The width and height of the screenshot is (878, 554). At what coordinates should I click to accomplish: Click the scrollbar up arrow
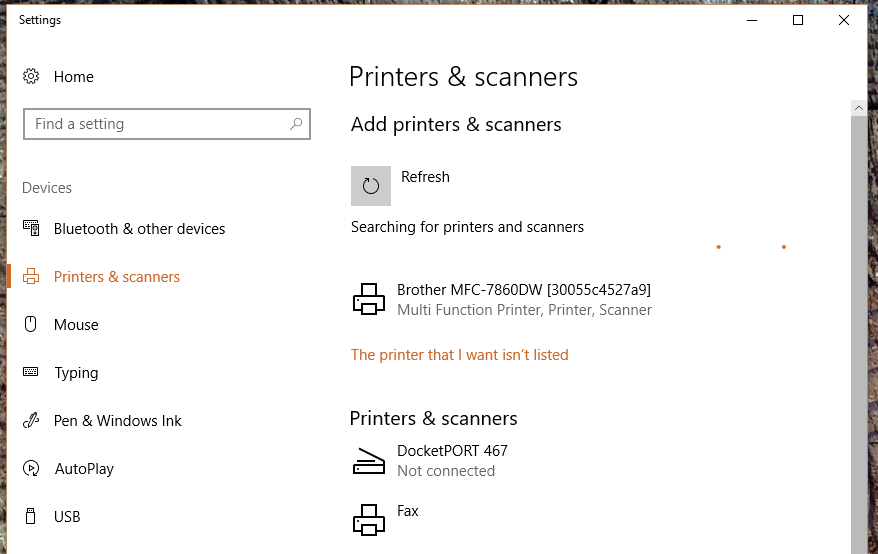click(858, 108)
